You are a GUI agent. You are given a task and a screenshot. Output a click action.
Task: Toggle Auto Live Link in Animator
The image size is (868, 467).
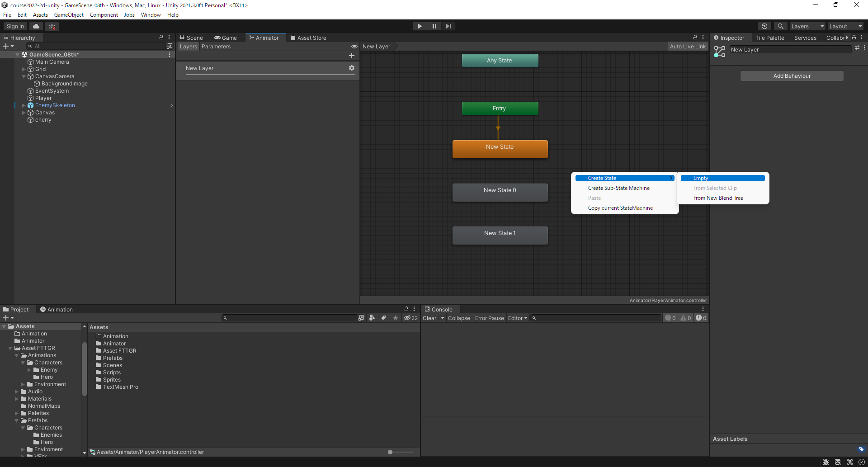(x=688, y=47)
